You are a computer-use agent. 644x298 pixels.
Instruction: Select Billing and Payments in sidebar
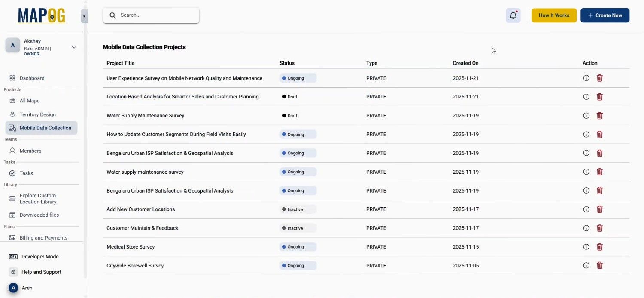point(43,238)
